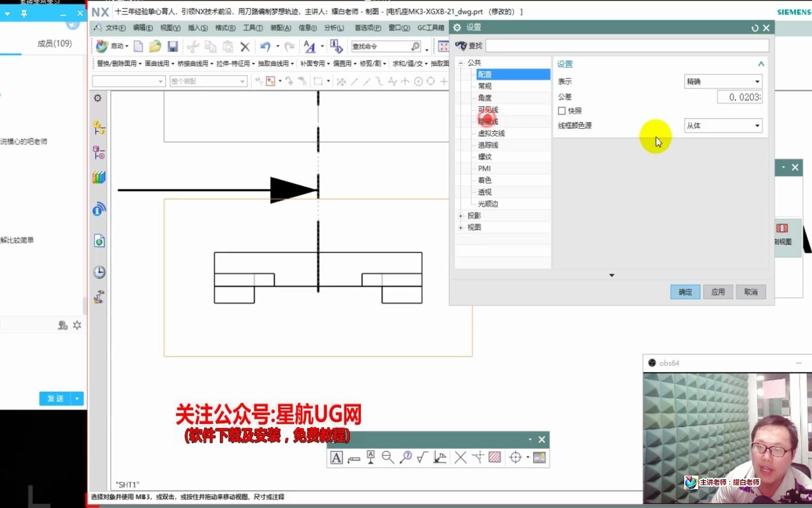The width and height of the screenshot is (812, 508).
Task: Click the 发送 send button
Action: pos(55,398)
